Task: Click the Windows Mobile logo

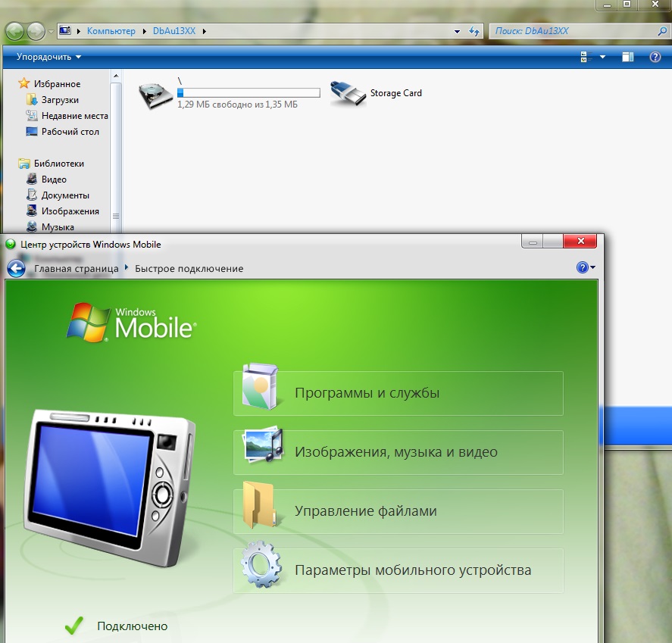Action: [x=132, y=323]
